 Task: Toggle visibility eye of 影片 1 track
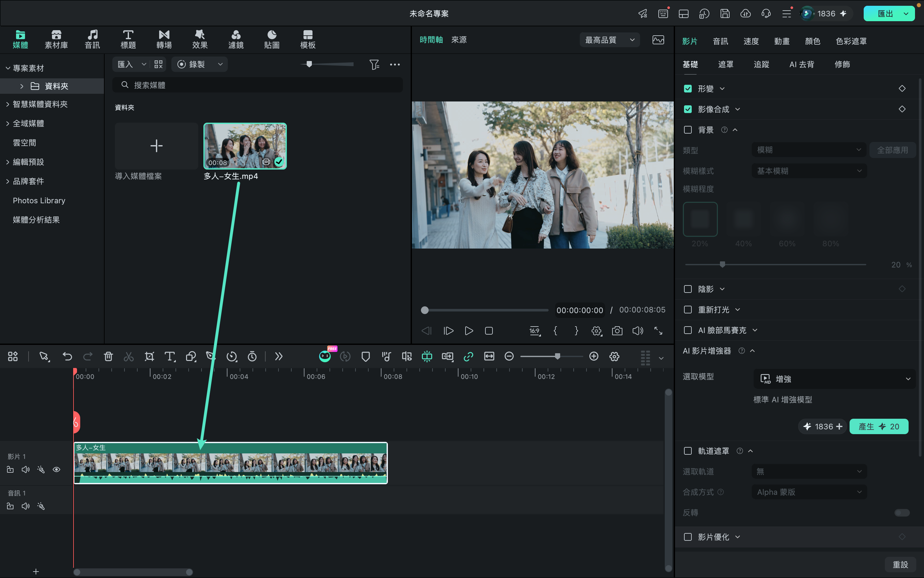(x=56, y=469)
